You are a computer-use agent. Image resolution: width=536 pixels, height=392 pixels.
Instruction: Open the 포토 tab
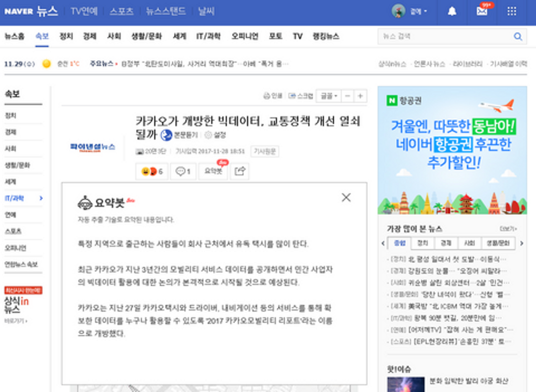click(x=276, y=36)
